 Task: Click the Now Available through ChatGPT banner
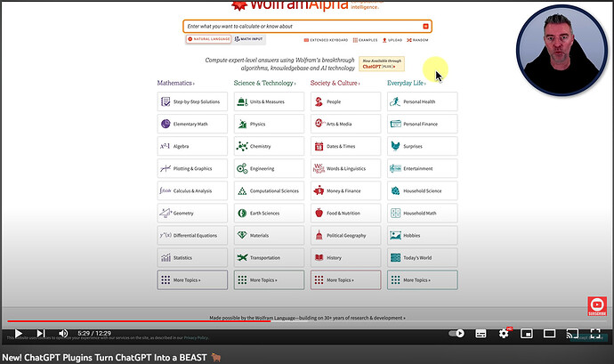382,64
